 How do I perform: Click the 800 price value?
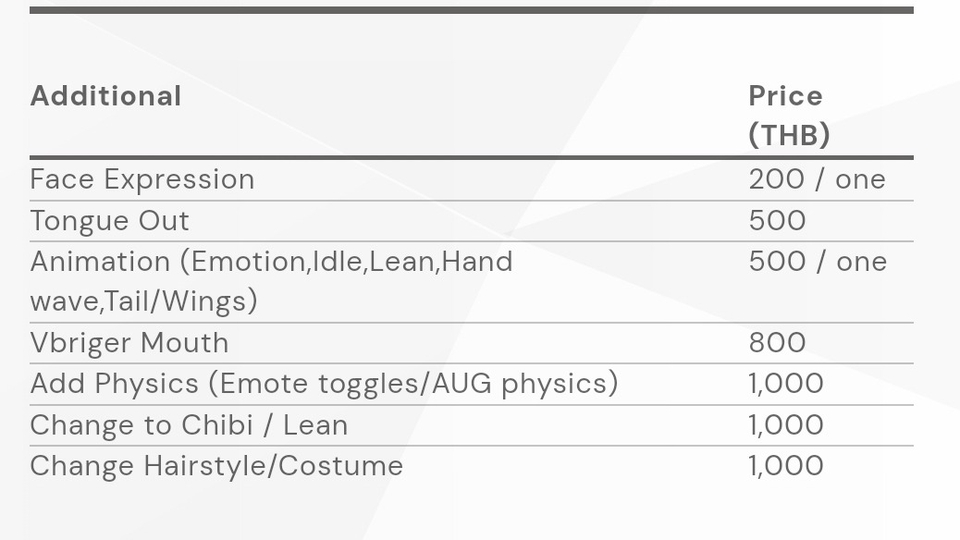777,343
